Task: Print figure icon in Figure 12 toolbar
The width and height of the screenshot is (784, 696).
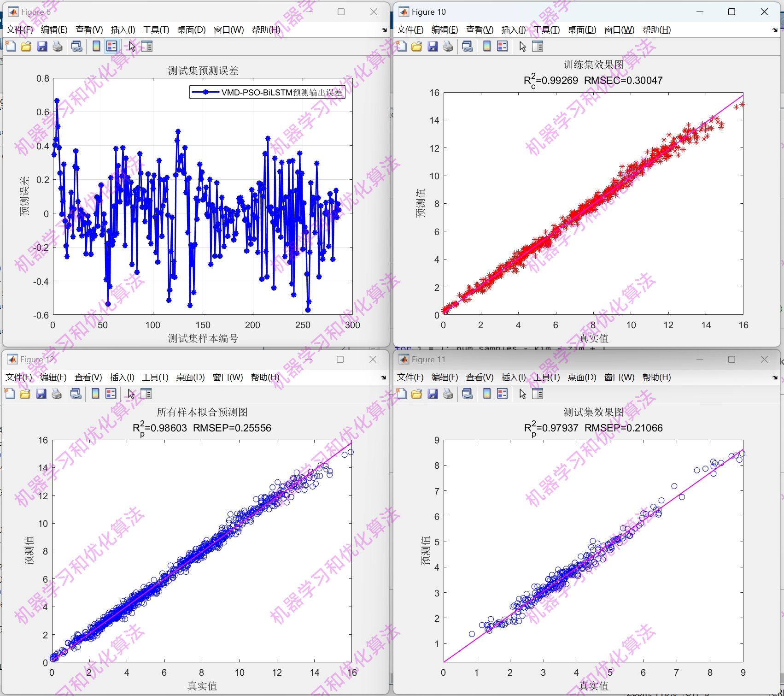Action: click(x=57, y=394)
